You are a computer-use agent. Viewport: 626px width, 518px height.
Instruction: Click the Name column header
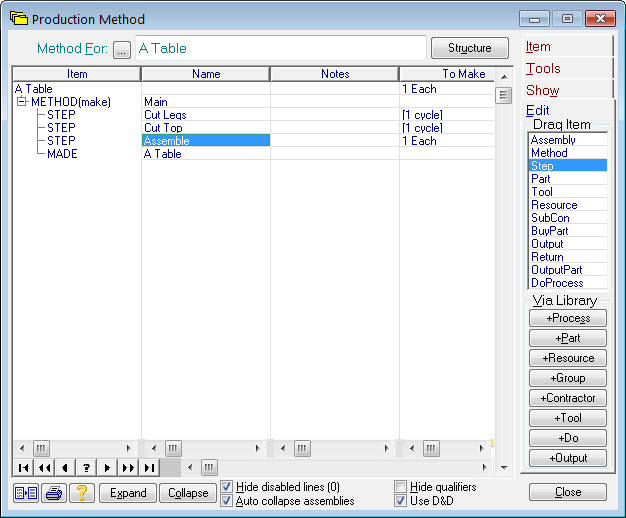coord(206,74)
